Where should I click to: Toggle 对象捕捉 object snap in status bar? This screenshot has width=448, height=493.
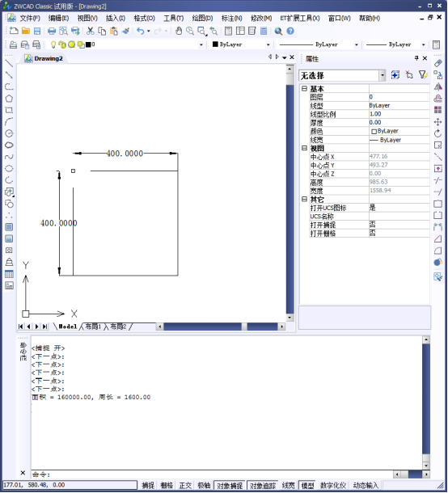point(230,485)
